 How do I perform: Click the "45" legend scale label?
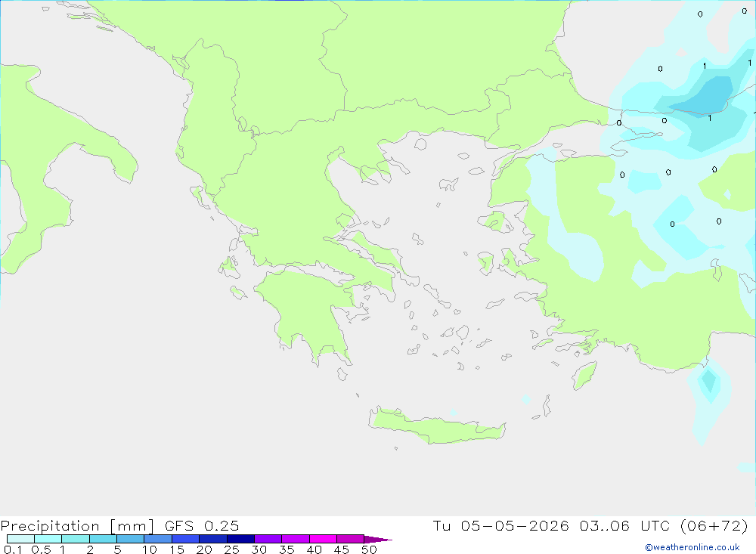pos(342,549)
